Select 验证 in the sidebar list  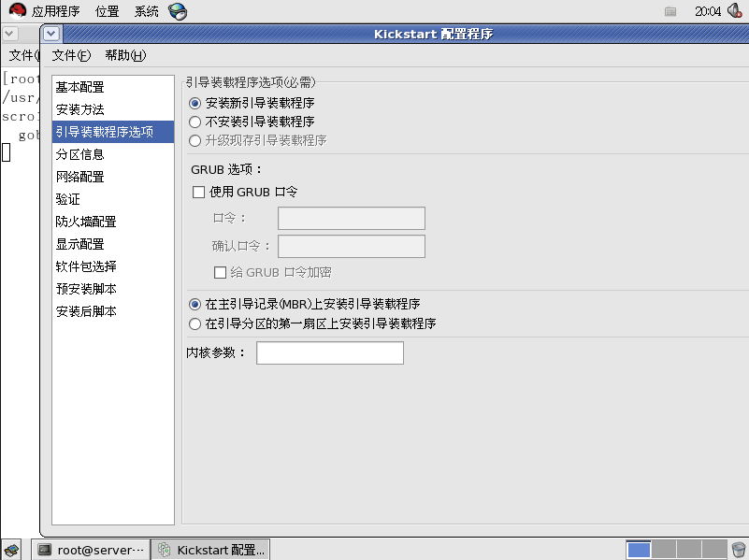[x=113, y=199]
